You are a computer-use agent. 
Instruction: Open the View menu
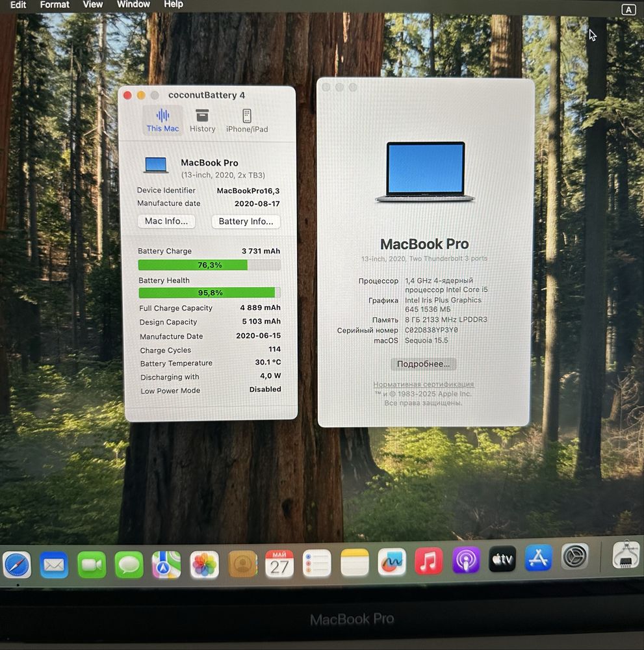[93, 4]
